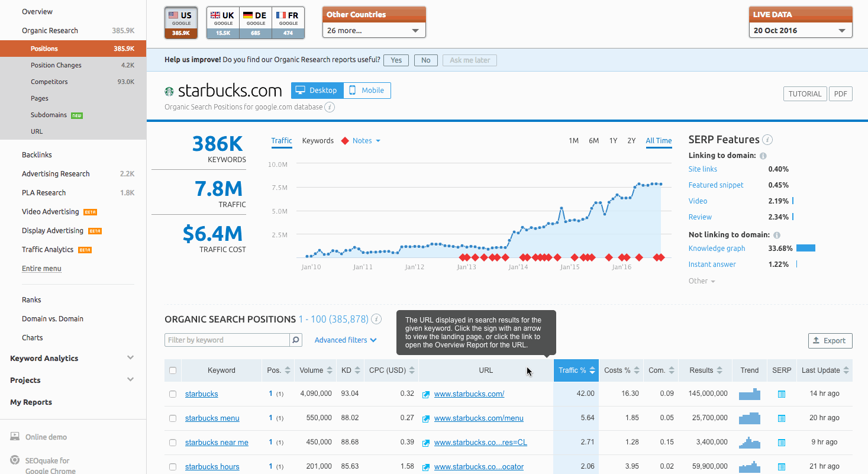Click trend chart thumbnail in starbucks menu row
868x474 pixels.
[x=749, y=418]
